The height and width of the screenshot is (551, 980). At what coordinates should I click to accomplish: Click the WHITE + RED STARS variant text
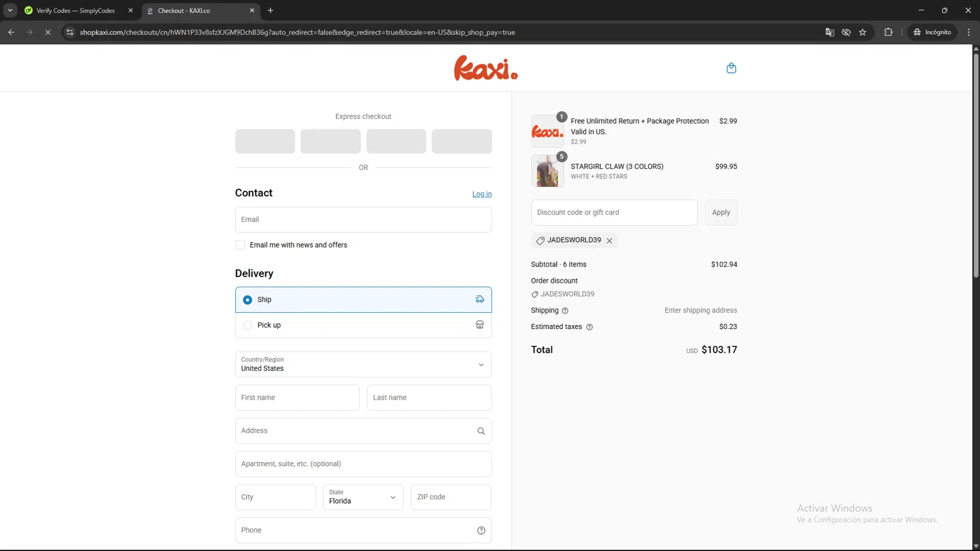point(598,177)
